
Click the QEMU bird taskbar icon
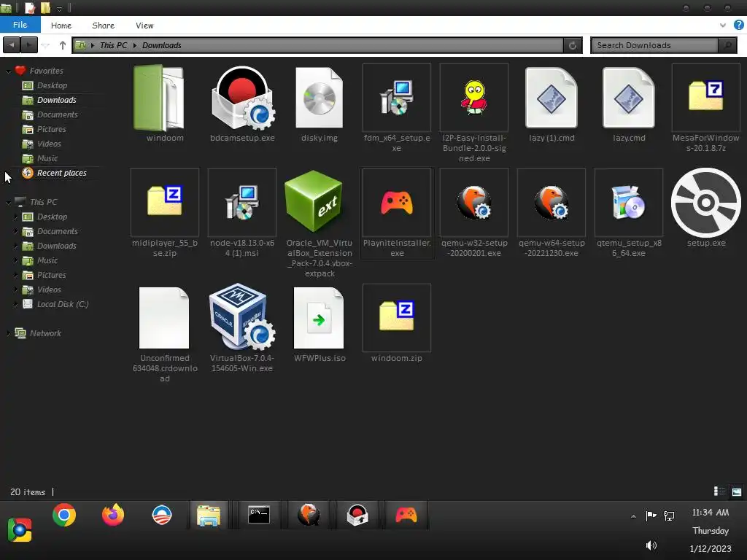point(309,515)
